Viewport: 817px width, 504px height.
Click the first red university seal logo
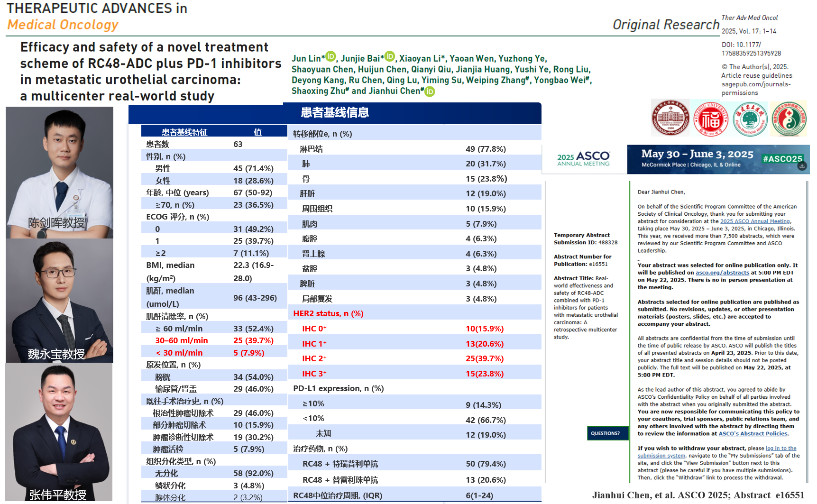[670, 118]
